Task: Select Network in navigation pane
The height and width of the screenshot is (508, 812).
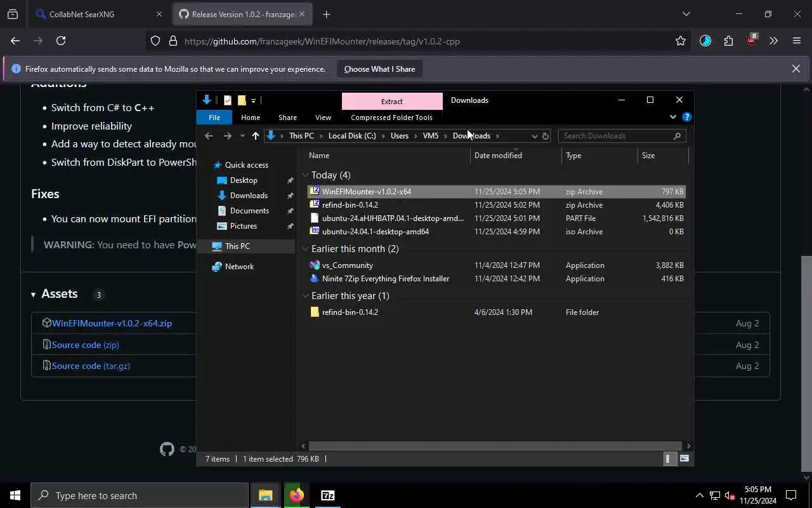Action: pyautogui.click(x=239, y=267)
